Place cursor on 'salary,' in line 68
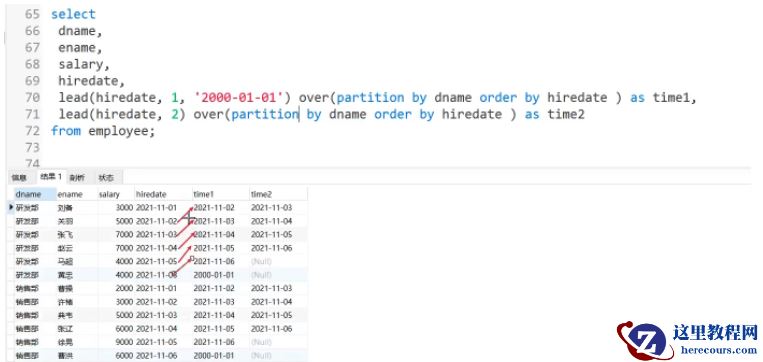 click(84, 64)
